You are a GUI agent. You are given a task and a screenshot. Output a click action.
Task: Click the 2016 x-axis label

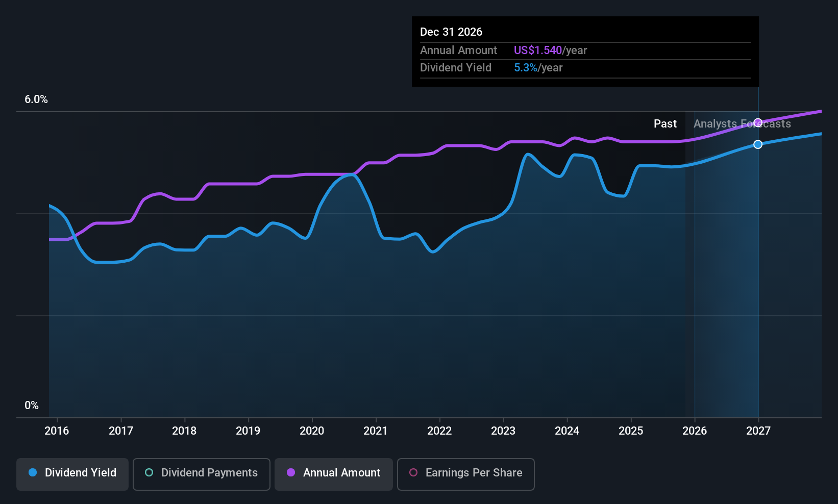pyautogui.click(x=57, y=431)
